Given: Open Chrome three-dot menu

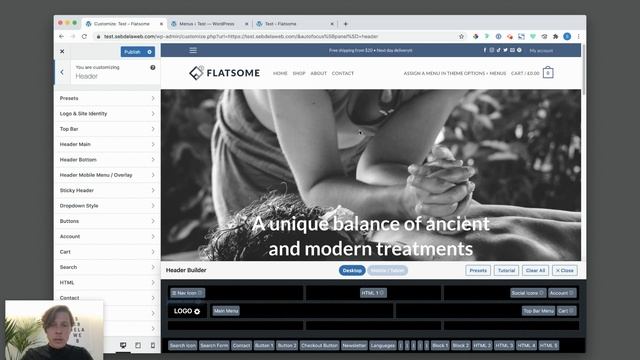Looking at the screenshot, I should pyautogui.click(x=578, y=36).
